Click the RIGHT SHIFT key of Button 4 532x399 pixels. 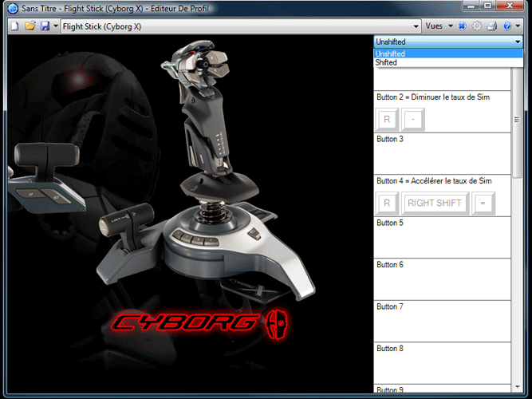point(435,203)
